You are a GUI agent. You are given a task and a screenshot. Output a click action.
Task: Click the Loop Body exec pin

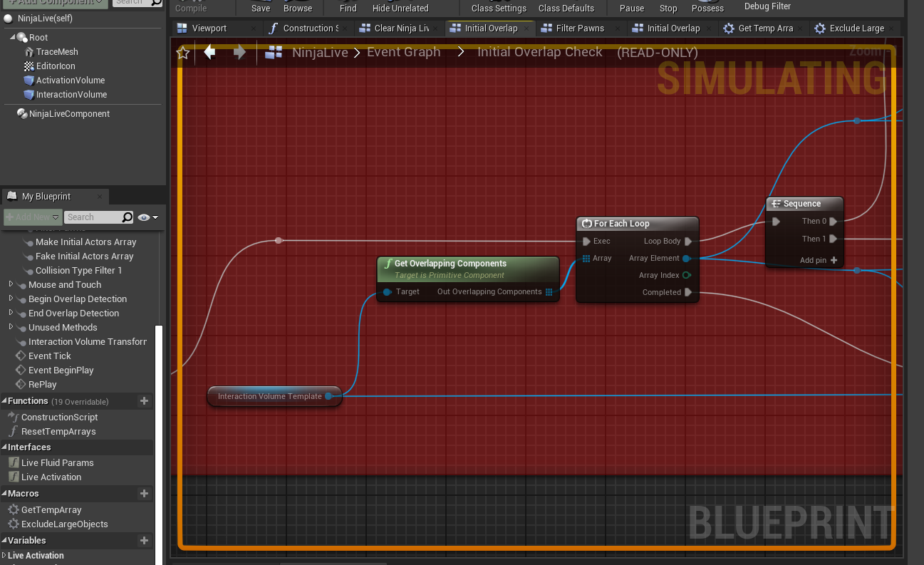tap(688, 242)
